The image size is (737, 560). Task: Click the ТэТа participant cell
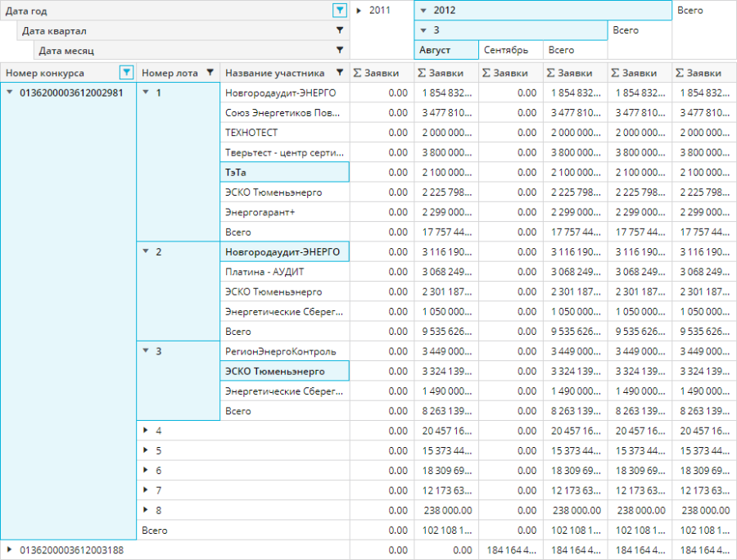(x=285, y=172)
